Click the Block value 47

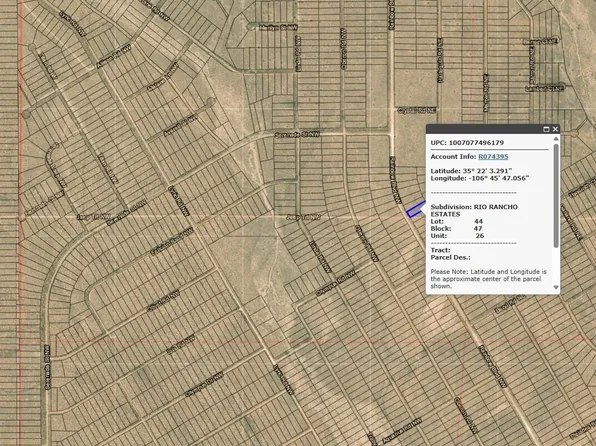tap(478, 229)
